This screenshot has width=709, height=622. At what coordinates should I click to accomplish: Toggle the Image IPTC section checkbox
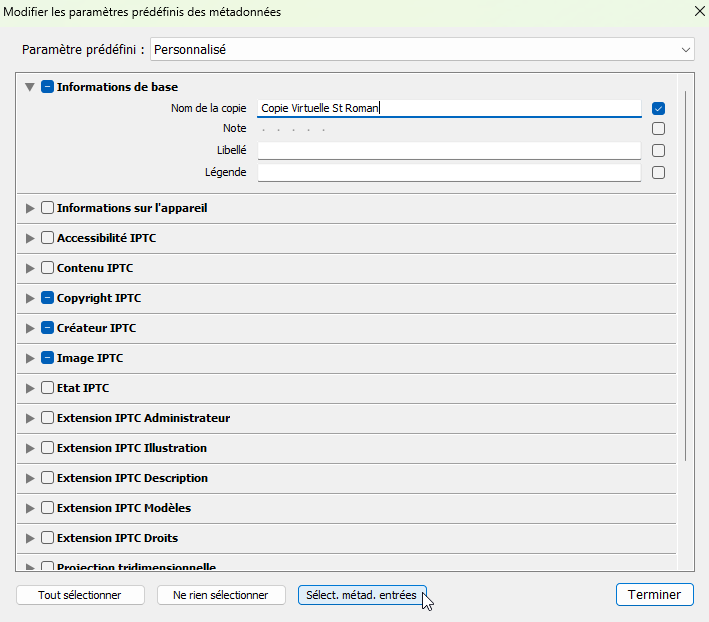pyautogui.click(x=47, y=358)
